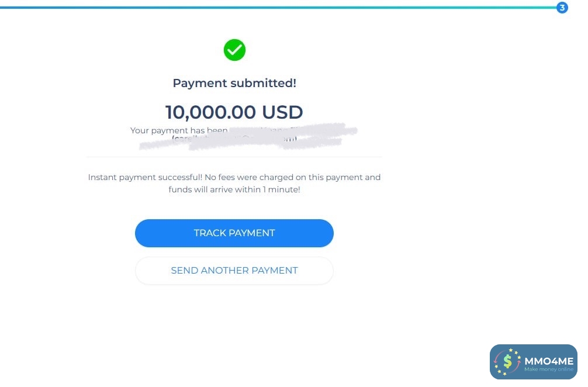Screen dimensions: 588x387
Task: Click the 10,000.00 amount figure
Action: [x=210, y=112]
